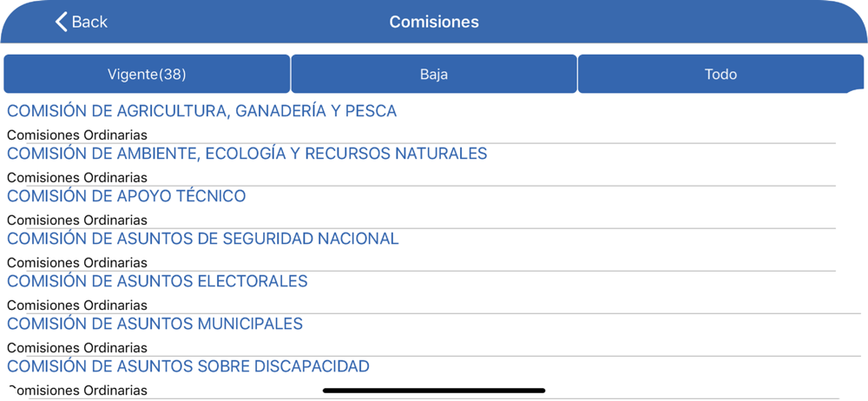Image resolution: width=868 pixels, height=401 pixels.
Task: Open Comisión de Asuntos Municipales
Action: coord(155,324)
